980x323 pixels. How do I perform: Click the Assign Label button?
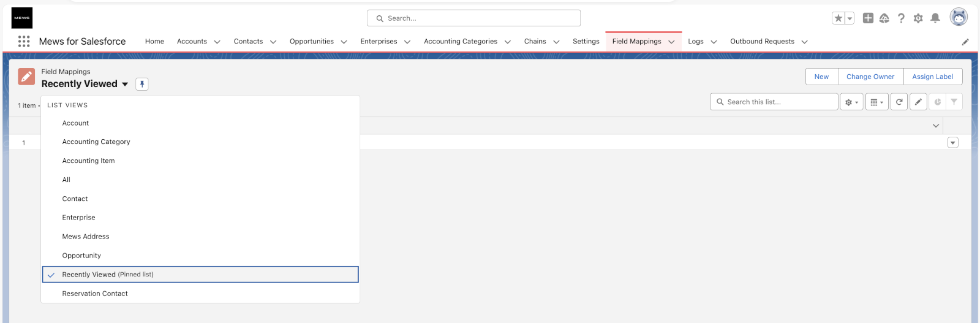coord(932,77)
